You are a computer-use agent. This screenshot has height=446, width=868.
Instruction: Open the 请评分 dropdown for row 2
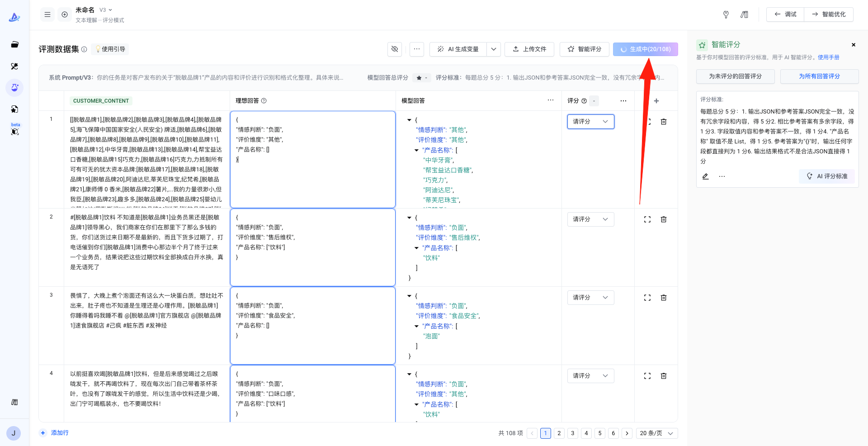click(591, 219)
